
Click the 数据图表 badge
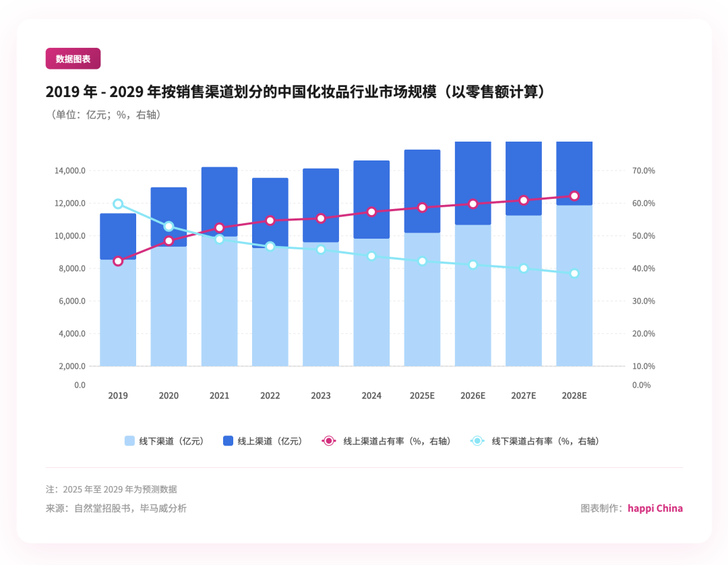[73, 59]
